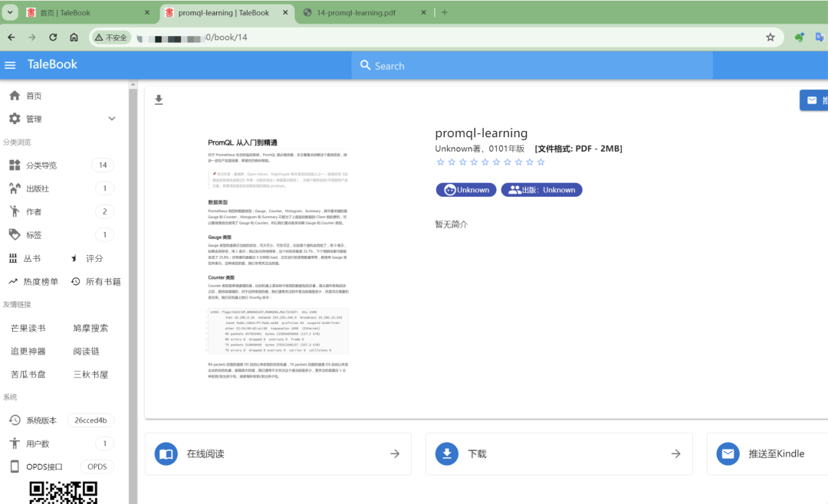Click the mail push button top right
The width and height of the screenshot is (828, 504).
click(813, 100)
